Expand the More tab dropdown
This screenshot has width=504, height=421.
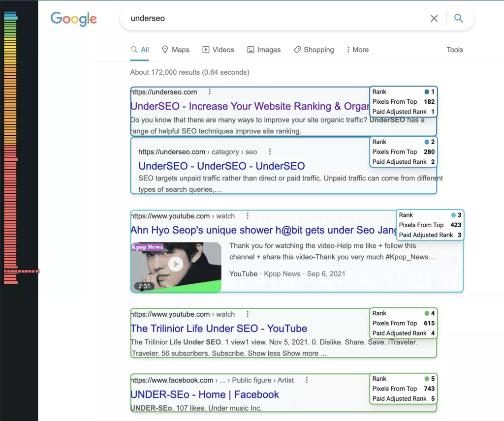coord(357,50)
